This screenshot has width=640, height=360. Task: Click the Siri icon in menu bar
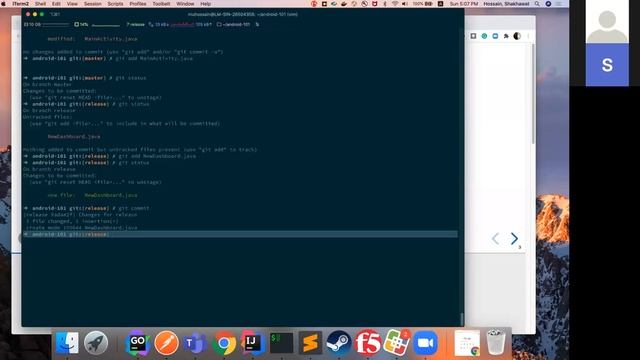click(548, 4)
